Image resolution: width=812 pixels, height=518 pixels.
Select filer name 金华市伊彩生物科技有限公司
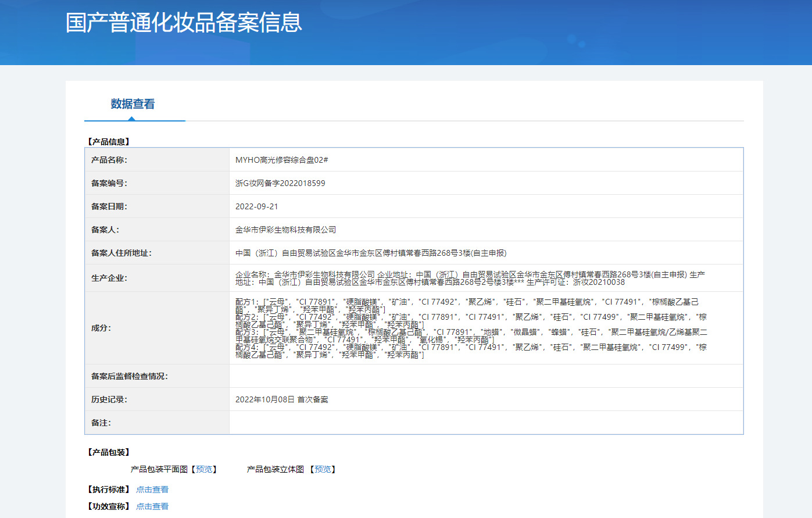[286, 230]
